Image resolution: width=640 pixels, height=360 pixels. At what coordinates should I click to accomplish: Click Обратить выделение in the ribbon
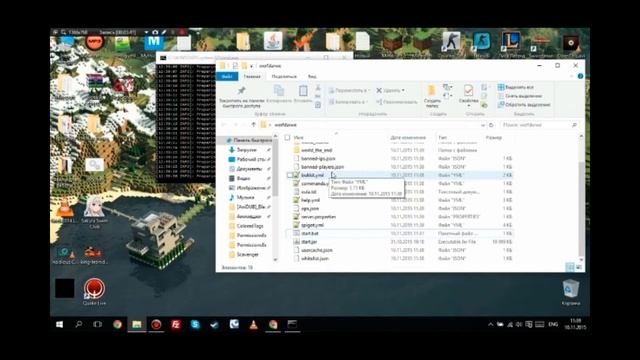point(524,105)
